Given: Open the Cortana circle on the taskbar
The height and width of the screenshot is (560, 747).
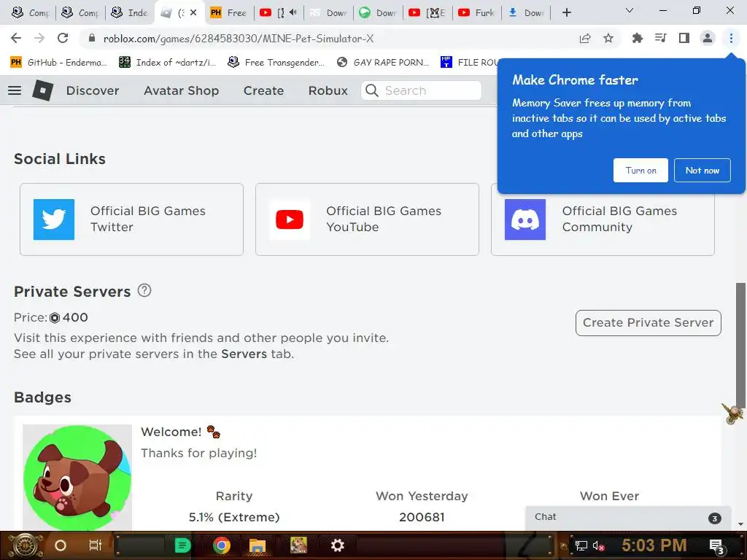Looking at the screenshot, I should (61, 545).
